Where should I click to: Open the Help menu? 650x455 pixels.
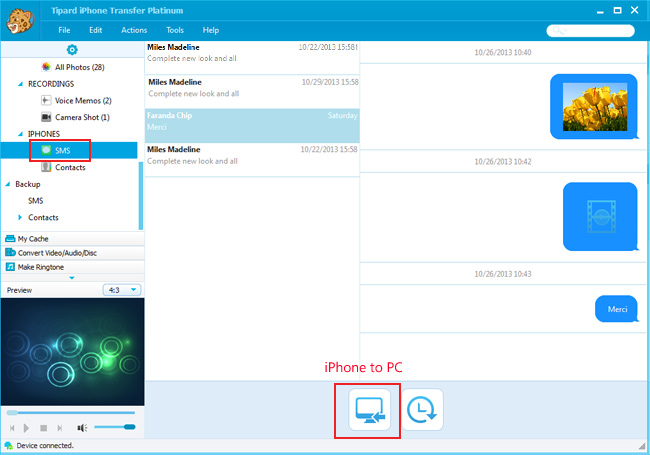[x=211, y=30]
